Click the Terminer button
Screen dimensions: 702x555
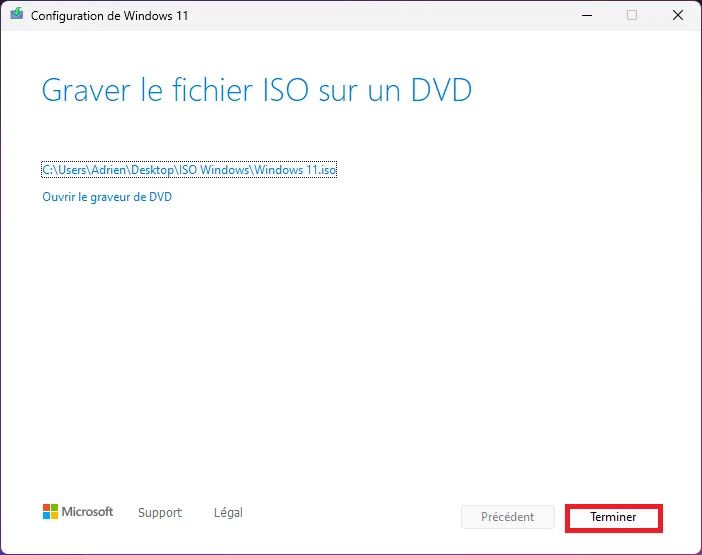click(613, 518)
